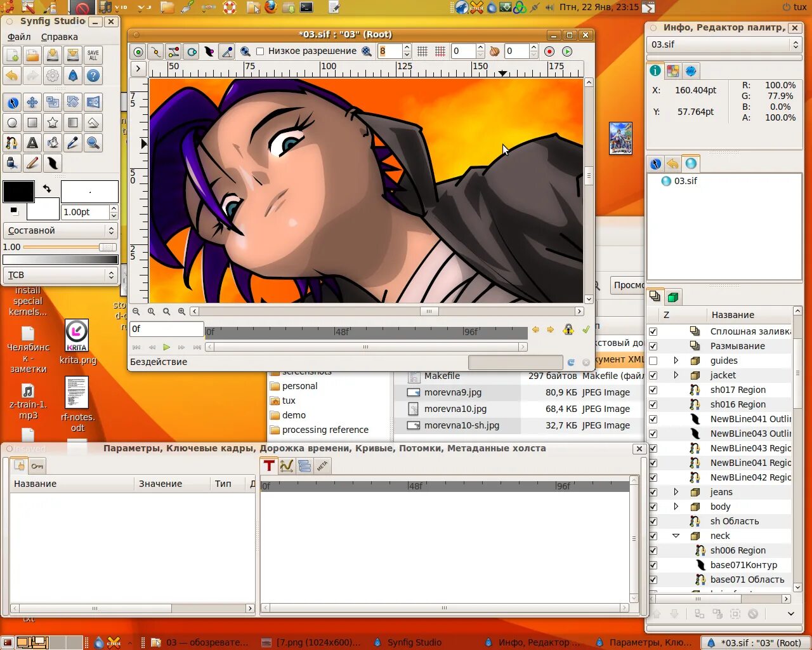Toggle the 'Низкое разрешение' checkbox

pos(260,51)
